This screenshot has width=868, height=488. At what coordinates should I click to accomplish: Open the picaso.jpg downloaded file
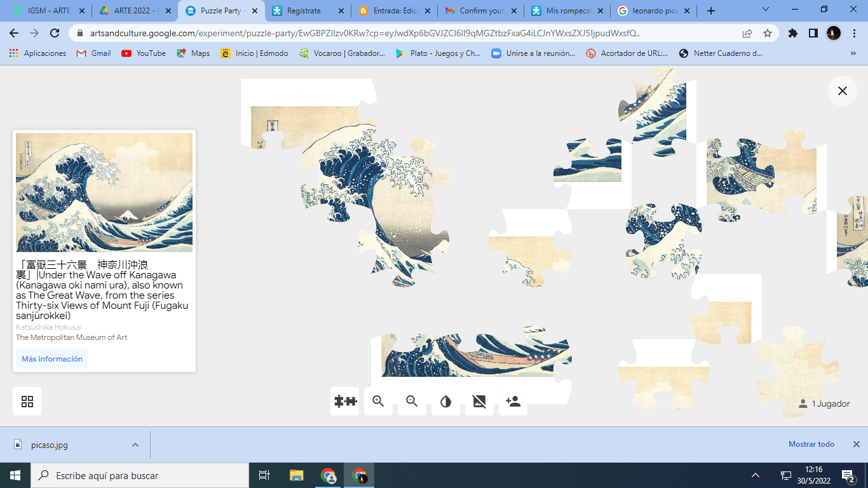tap(49, 445)
